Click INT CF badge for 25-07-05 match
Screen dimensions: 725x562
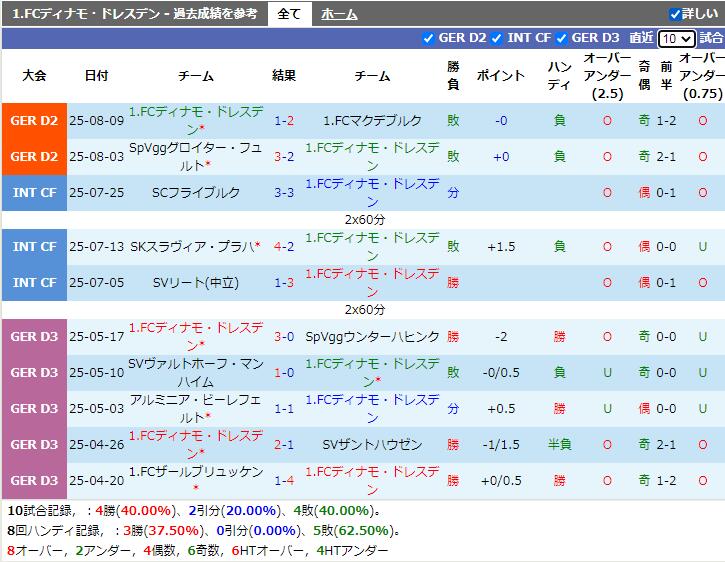click(34, 283)
